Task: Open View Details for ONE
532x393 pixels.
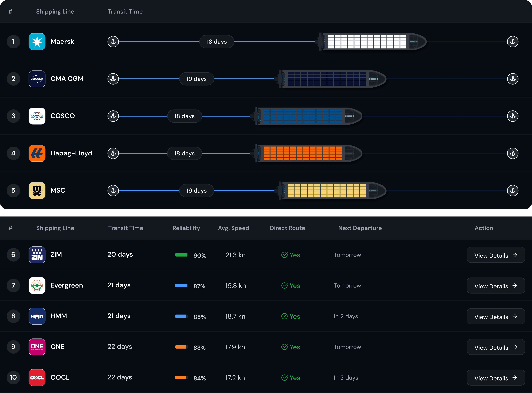Action: point(496,347)
